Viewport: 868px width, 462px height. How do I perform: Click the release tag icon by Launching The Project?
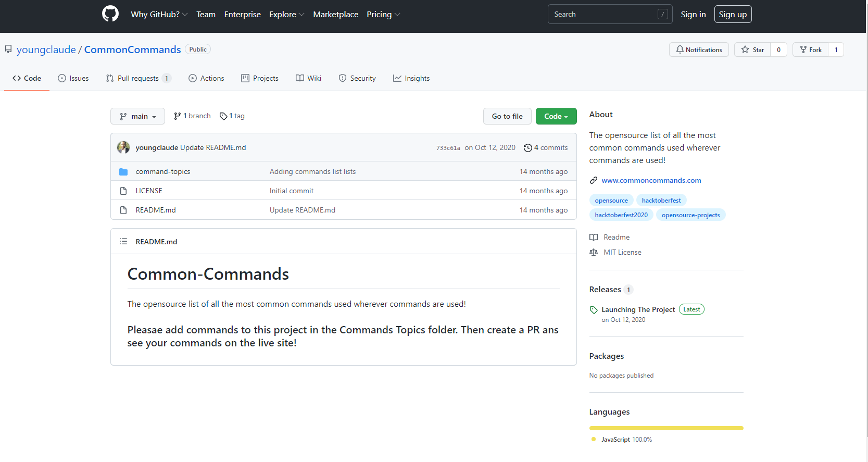(x=594, y=310)
